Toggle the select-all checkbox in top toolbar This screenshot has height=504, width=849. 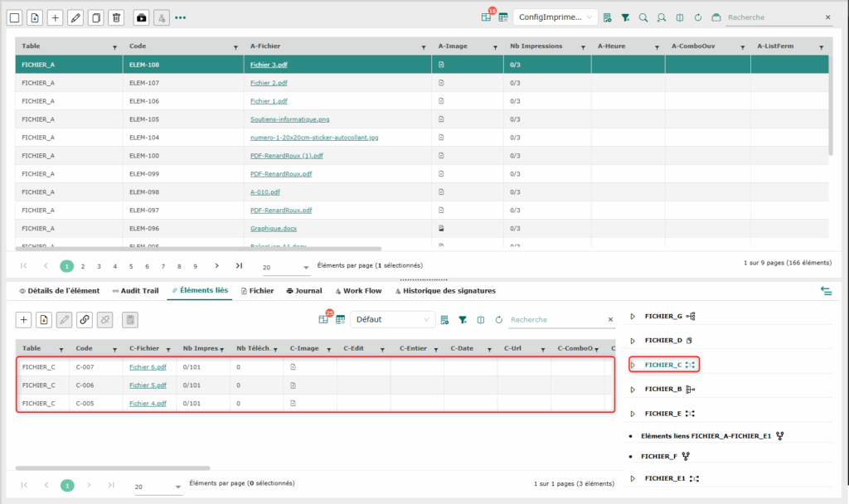pos(15,17)
